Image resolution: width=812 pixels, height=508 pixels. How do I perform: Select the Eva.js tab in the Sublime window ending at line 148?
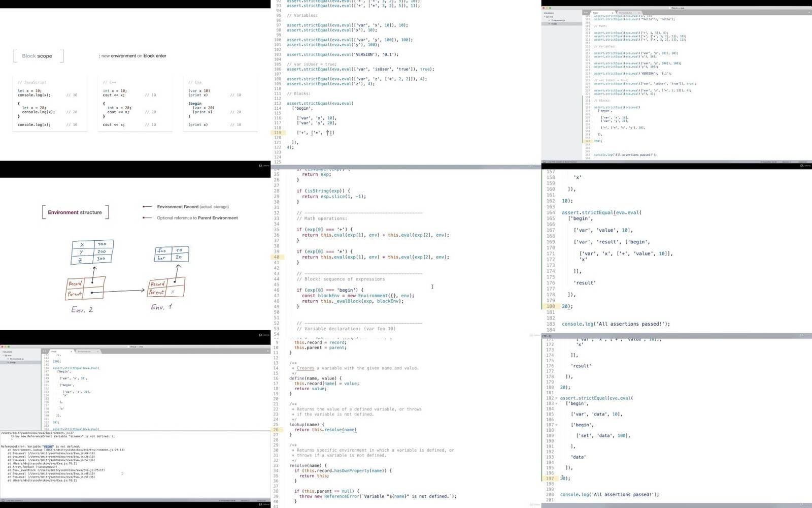602,12
